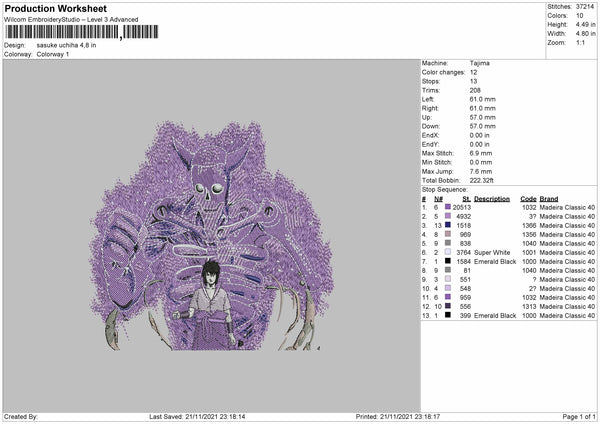Pick the dark purple swatch in stop row 12
Image resolution: width=600 pixels, height=424 pixels.
coord(448,306)
